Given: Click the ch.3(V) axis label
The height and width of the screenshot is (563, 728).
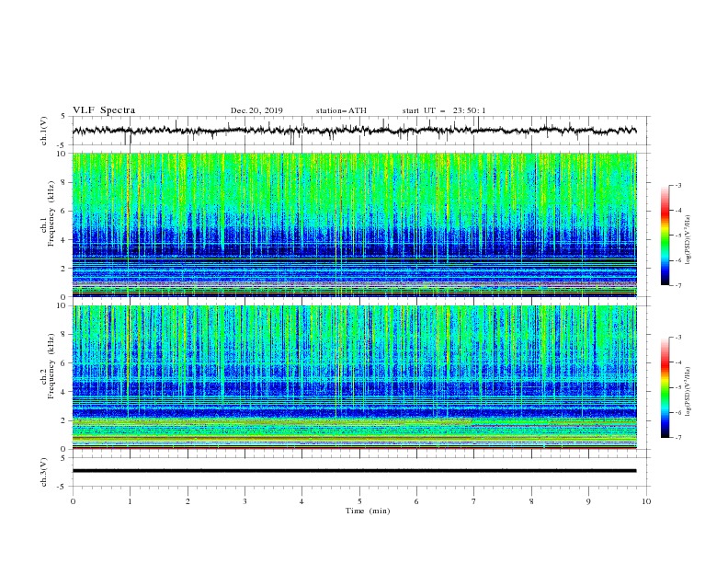Looking at the screenshot, I should tap(44, 472).
